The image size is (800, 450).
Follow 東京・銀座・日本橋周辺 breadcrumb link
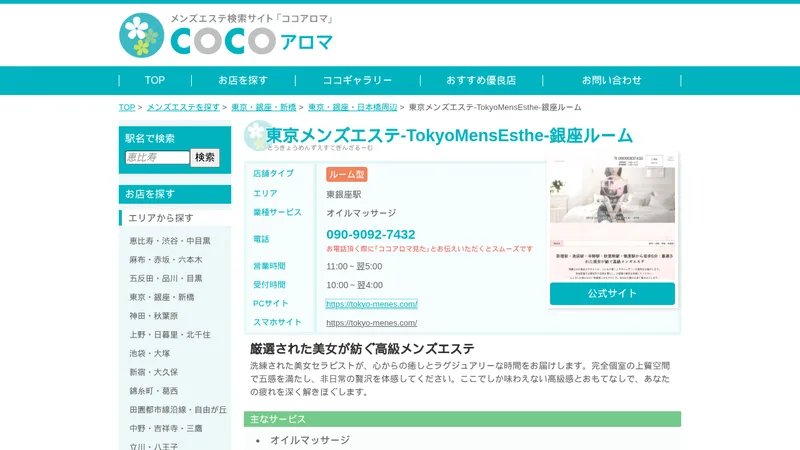353,107
